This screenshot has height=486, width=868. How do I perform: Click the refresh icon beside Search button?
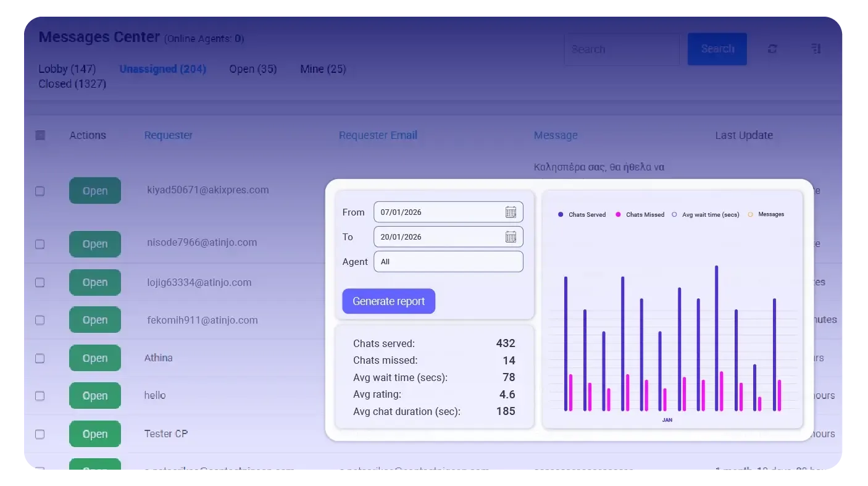772,49
